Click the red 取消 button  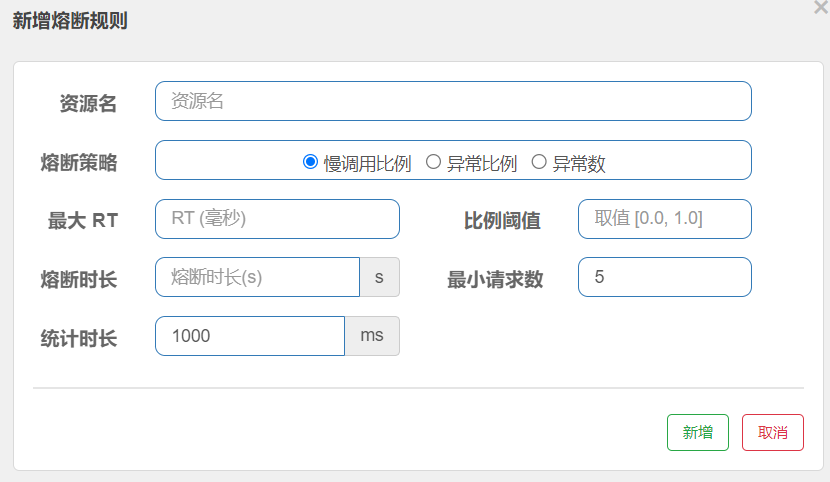click(x=773, y=432)
